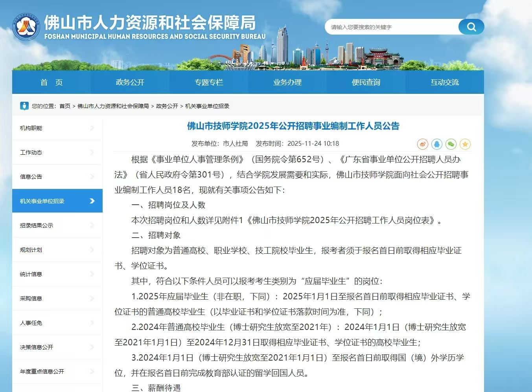This screenshot has height=392, width=532.
Task: Open the 招录结果公示 sidebar link
Action: [57, 225]
